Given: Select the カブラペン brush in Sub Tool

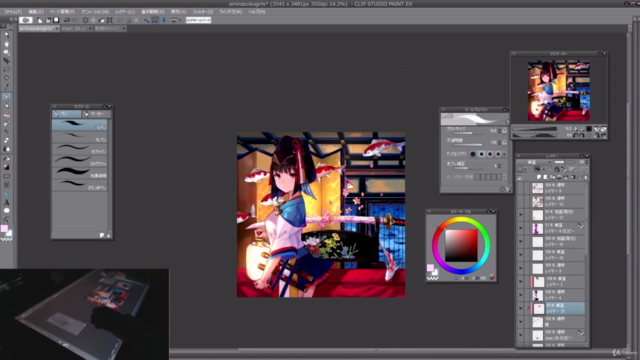Looking at the screenshot, I should click(80, 149).
